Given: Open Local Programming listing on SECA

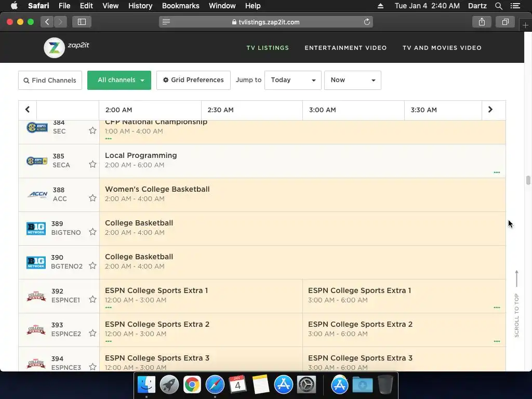Looking at the screenshot, I should click(x=302, y=161).
